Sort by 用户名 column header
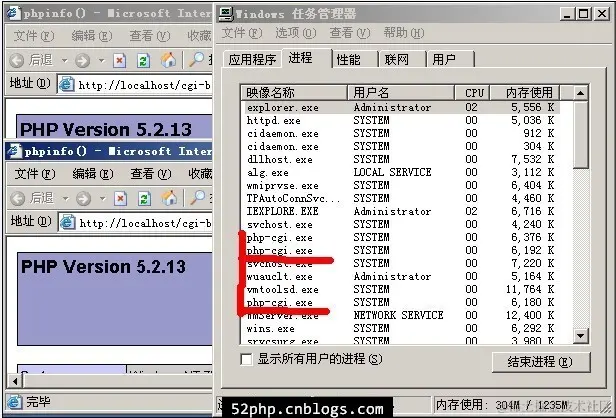 [x=401, y=93]
